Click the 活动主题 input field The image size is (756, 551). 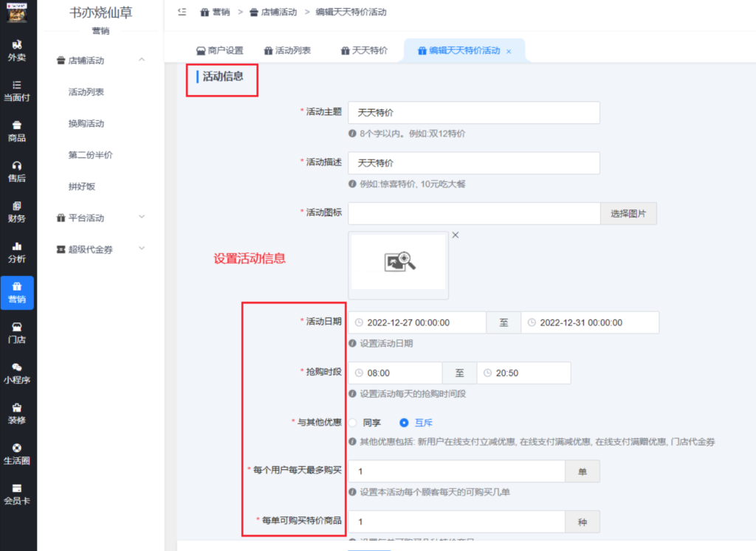click(473, 113)
